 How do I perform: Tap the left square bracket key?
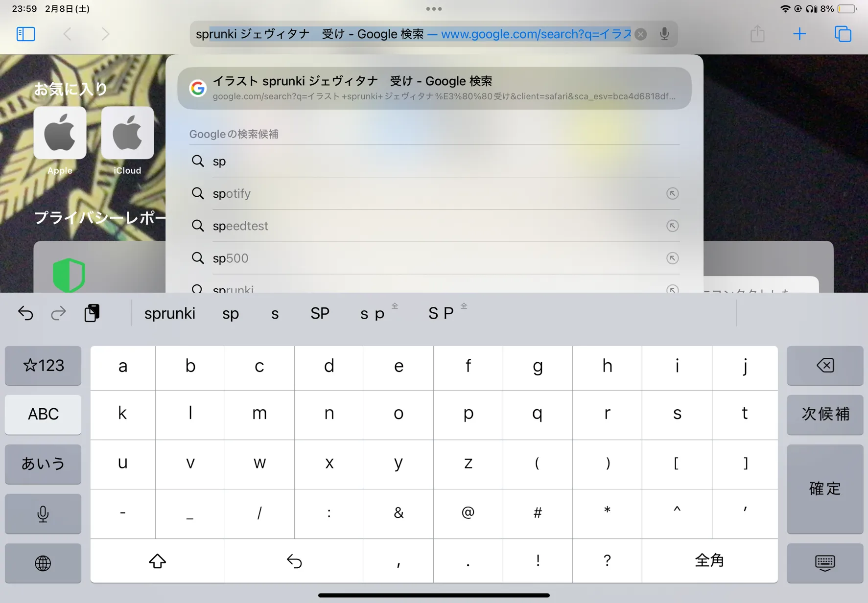[677, 464]
